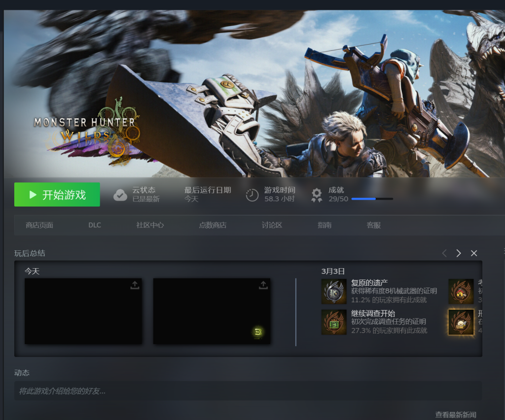Click the 3月3日 date heading
The image size is (505, 420).
pos(333,271)
